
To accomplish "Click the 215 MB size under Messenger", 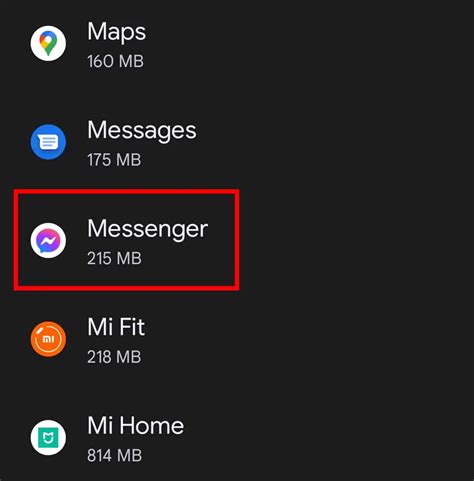I will (114, 258).
